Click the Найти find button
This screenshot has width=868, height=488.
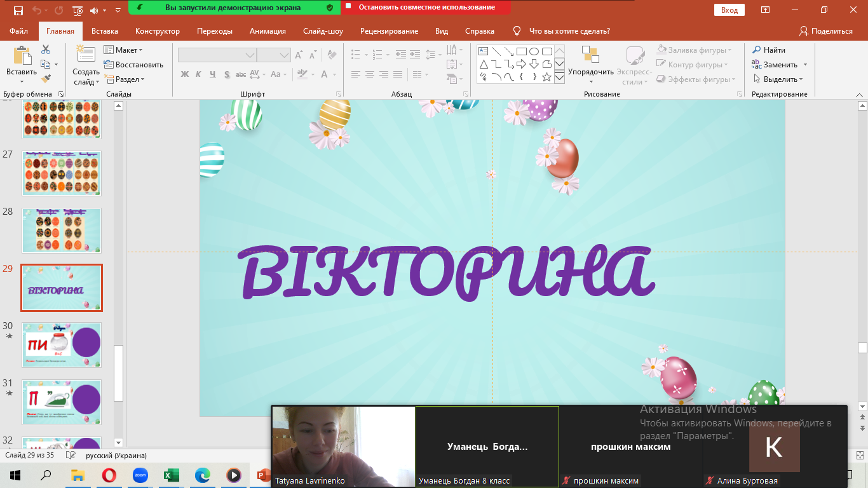pyautogui.click(x=769, y=50)
